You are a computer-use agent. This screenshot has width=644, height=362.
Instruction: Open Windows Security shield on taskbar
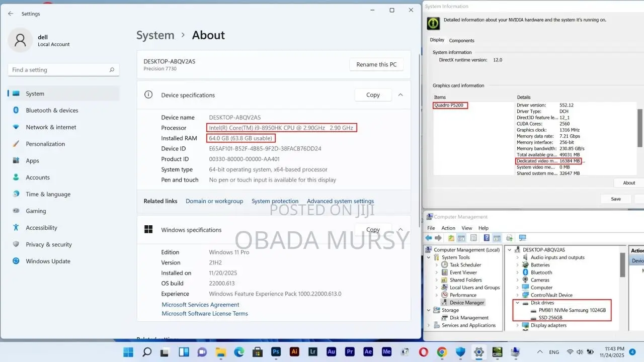tap(460, 352)
